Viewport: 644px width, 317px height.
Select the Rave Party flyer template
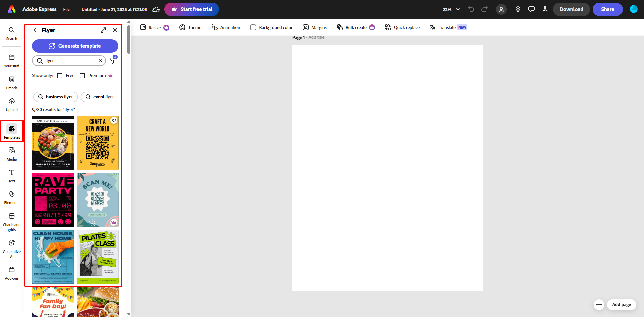click(53, 200)
